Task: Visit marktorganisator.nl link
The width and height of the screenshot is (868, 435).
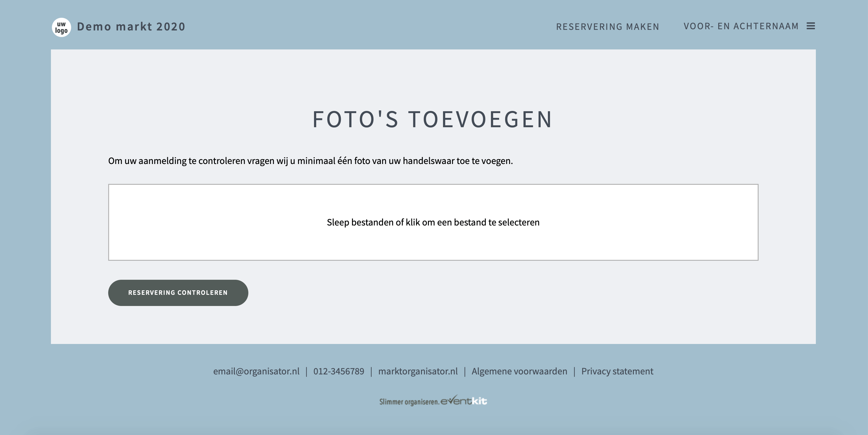Action: click(x=418, y=371)
